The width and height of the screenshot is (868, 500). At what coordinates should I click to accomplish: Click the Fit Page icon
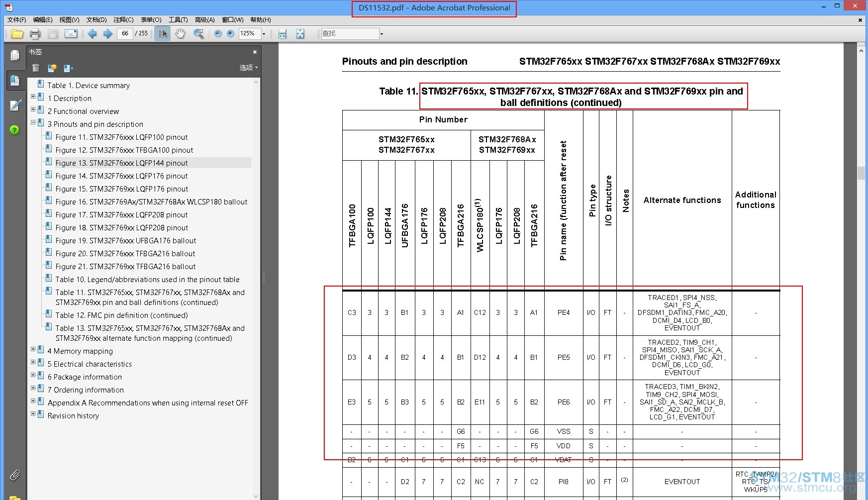(300, 34)
